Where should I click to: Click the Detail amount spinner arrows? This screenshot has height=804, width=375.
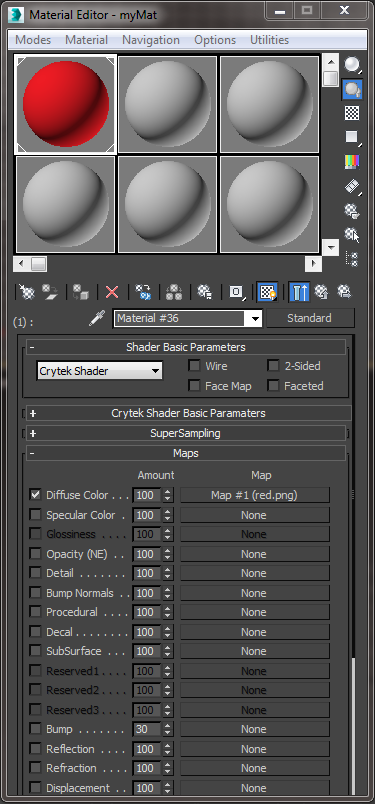click(168, 573)
